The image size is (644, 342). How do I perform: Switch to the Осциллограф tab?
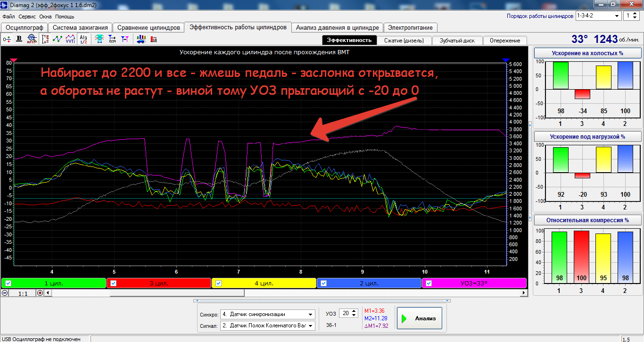coord(24,27)
